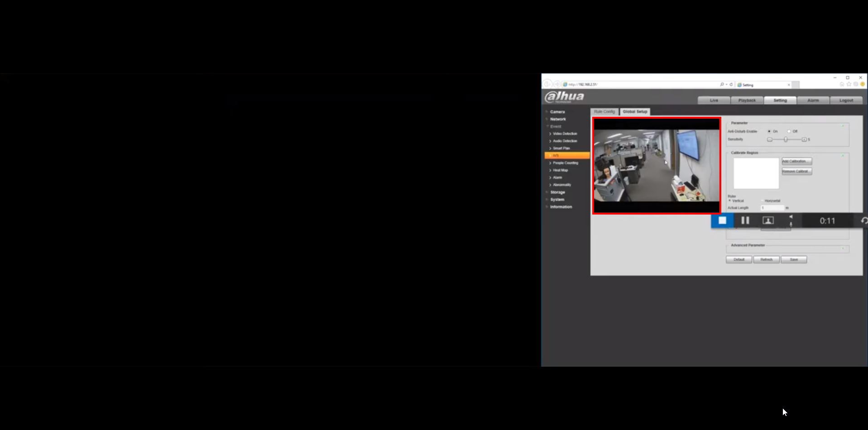Click the browser address bar URL
This screenshot has height=430, width=868.
tap(583, 85)
